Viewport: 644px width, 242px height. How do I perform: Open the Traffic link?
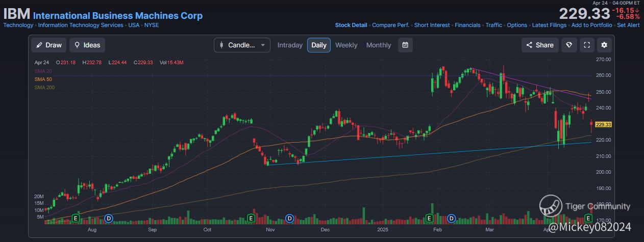click(x=494, y=25)
